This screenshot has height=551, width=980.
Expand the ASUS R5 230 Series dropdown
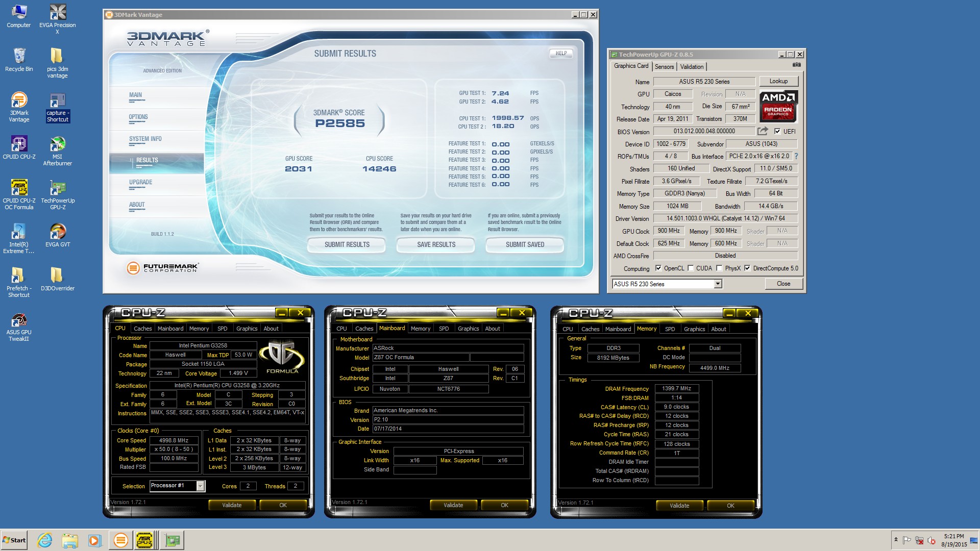coord(718,284)
